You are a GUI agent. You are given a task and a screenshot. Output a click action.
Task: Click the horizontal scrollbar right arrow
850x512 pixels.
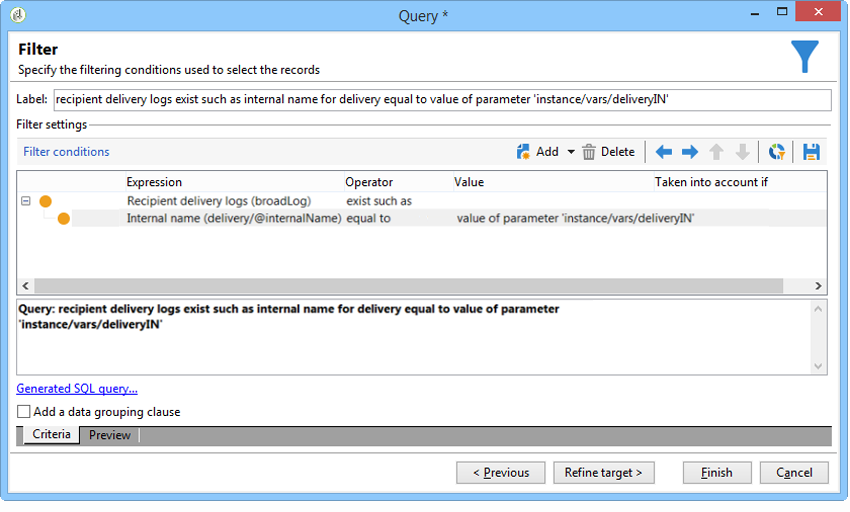(x=818, y=286)
